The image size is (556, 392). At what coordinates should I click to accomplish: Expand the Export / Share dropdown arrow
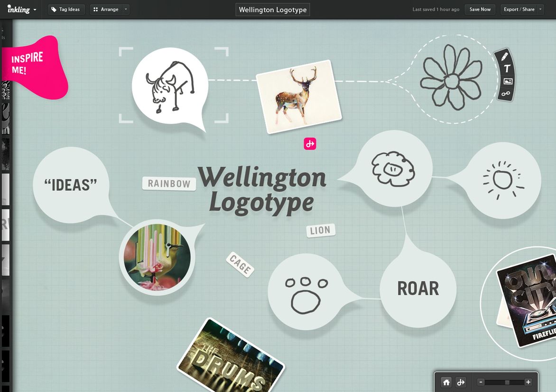(540, 9)
